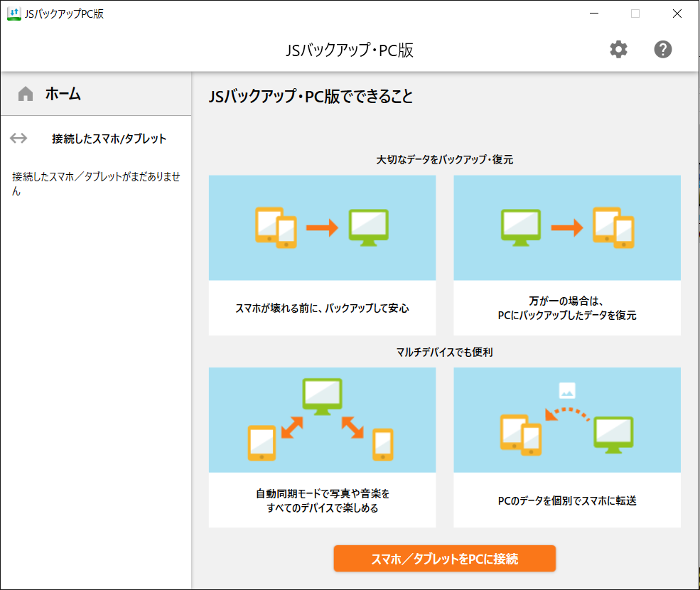Click the title JSバックアップ・PC版でできること
This screenshot has width=700, height=590.
pos(311,97)
